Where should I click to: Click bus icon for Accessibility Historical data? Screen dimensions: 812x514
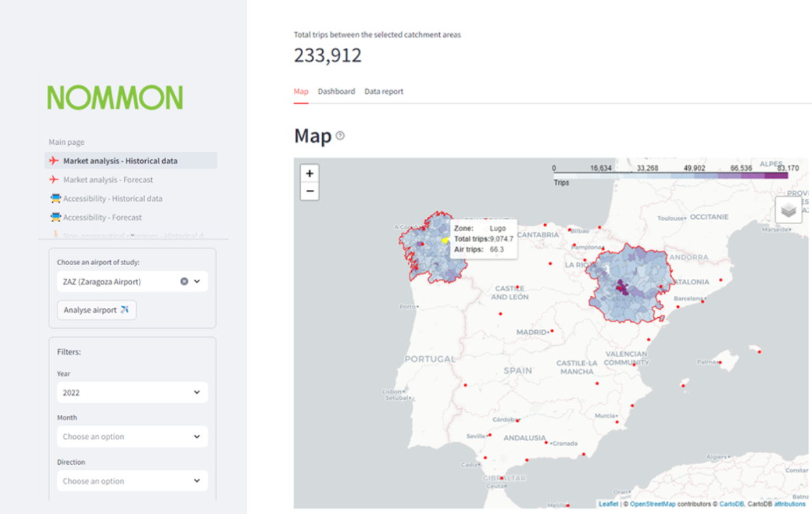[55, 199]
